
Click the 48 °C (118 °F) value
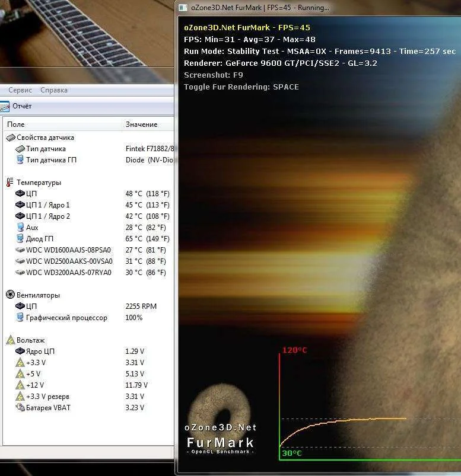pyautogui.click(x=147, y=194)
